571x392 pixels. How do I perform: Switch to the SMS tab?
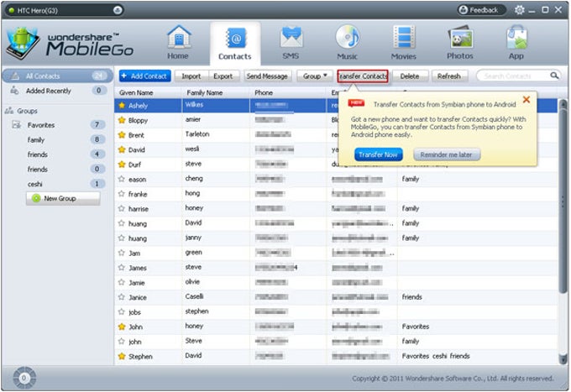coord(291,43)
